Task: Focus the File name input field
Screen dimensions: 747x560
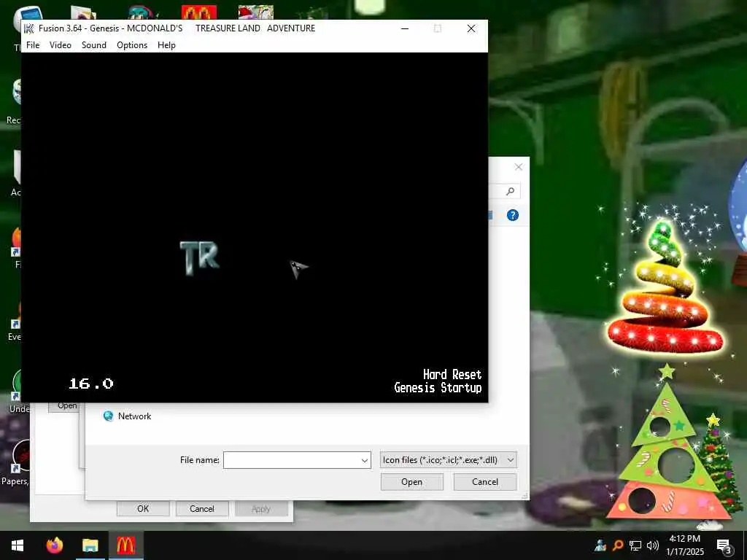Action: coord(292,460)
